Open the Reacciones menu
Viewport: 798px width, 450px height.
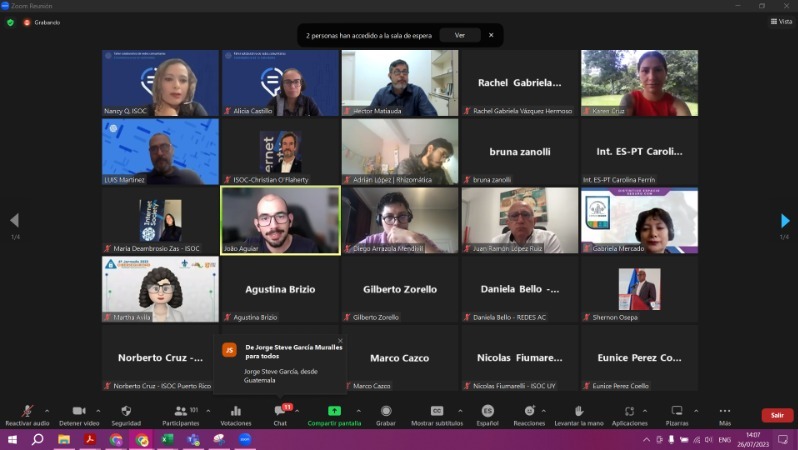tap(529, 411)
